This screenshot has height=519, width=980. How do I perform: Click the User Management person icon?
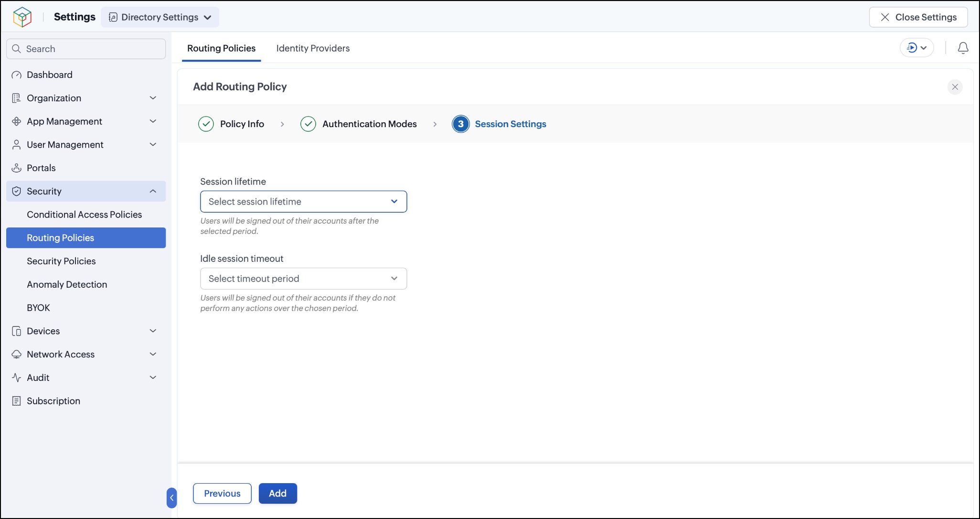[17, 145]
